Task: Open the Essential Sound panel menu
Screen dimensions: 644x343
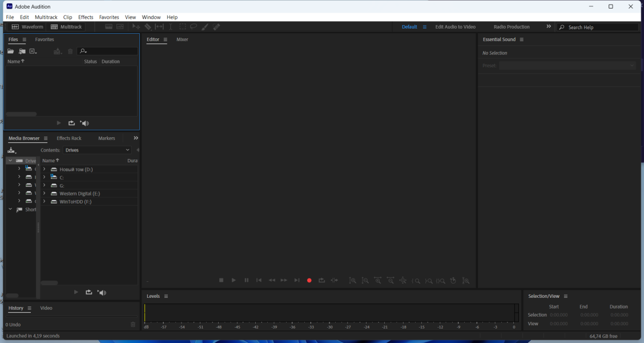Action: coord(522,39)
